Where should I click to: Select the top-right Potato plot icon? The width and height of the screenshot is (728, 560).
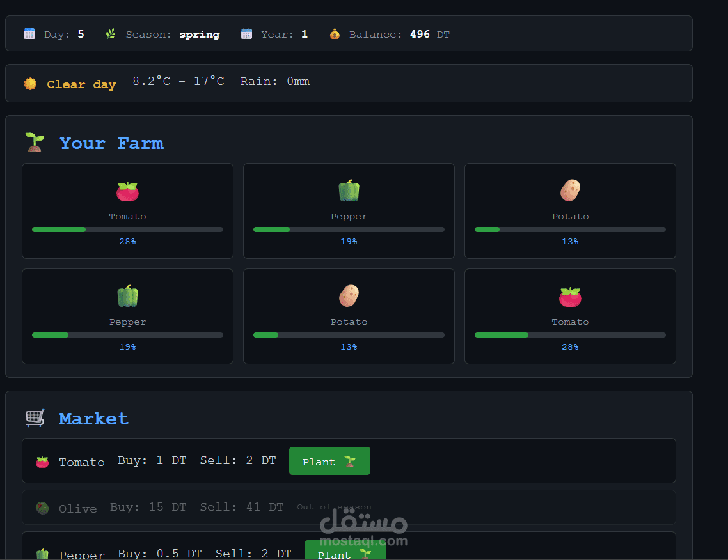pos(570,191)
